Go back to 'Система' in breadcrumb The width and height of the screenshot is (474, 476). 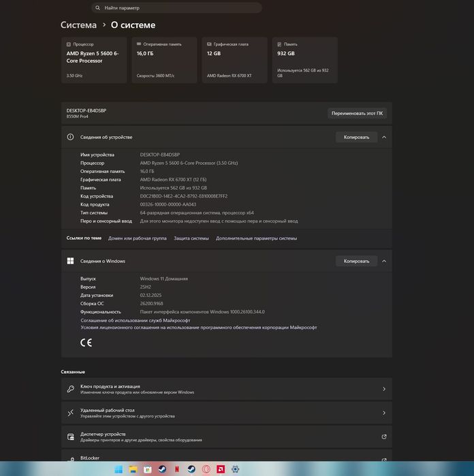point(78,25)
